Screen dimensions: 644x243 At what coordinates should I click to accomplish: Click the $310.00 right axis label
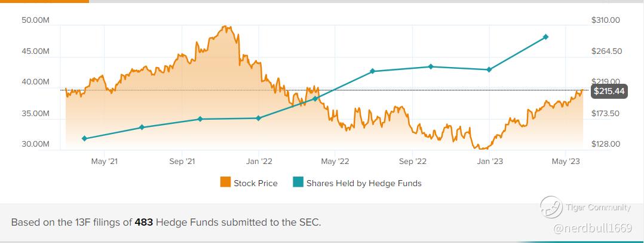pyautogui.click(x=605, y=20)
